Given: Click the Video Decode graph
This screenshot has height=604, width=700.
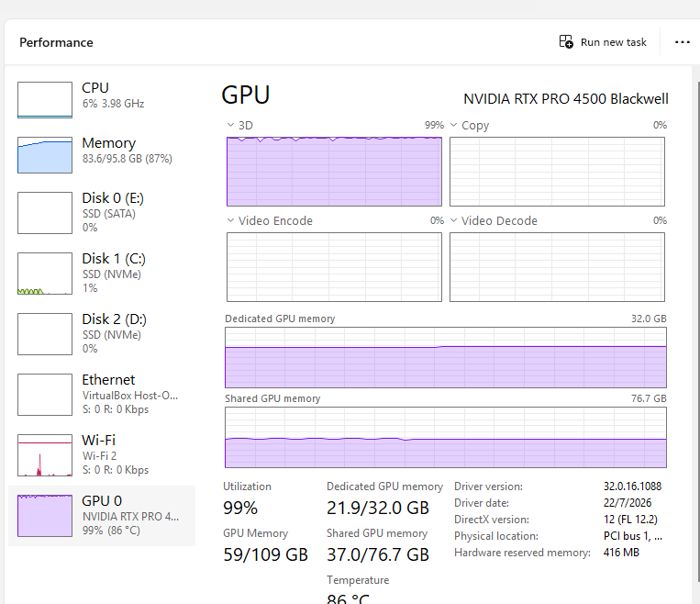Looking at the screenshot, I should [557, 267].
